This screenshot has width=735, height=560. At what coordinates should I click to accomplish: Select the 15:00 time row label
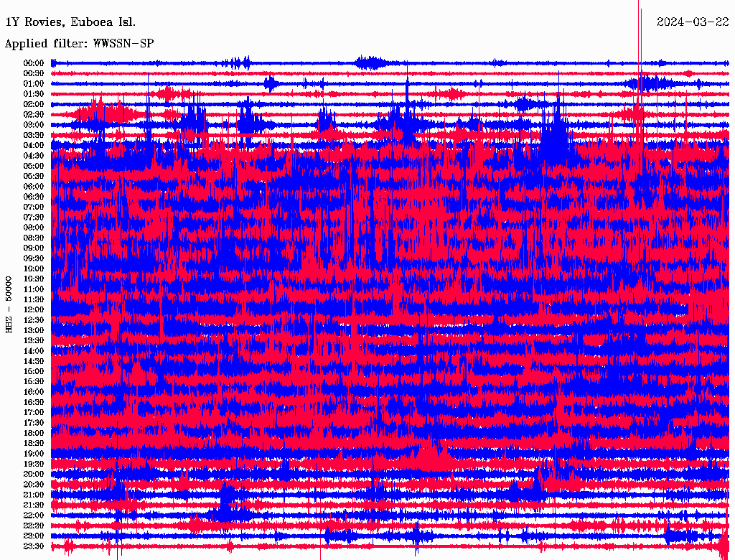pyautogui.click(x=34, y=371)
